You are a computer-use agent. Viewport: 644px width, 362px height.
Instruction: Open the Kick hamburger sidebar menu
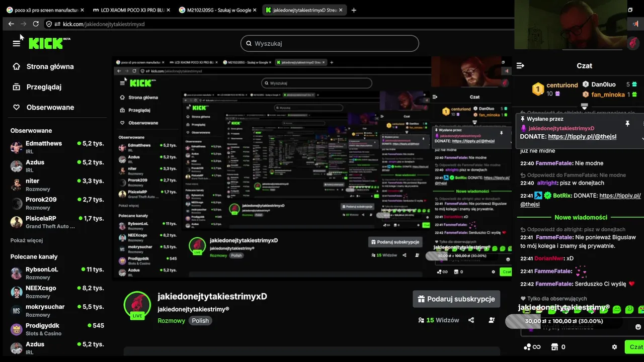click(x=16, y=43)
